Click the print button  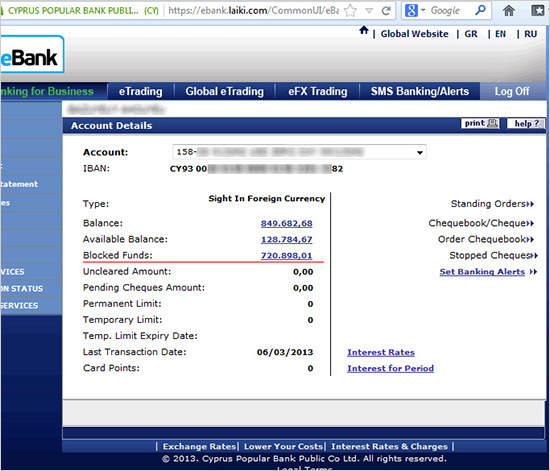click(480, 123)
